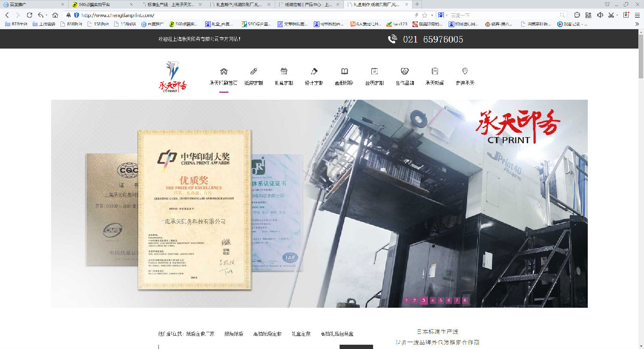Open 设计定制 in site navigation
Image resolution: width=644 pixels, height=349 pixels.
(x=314, y=83)
